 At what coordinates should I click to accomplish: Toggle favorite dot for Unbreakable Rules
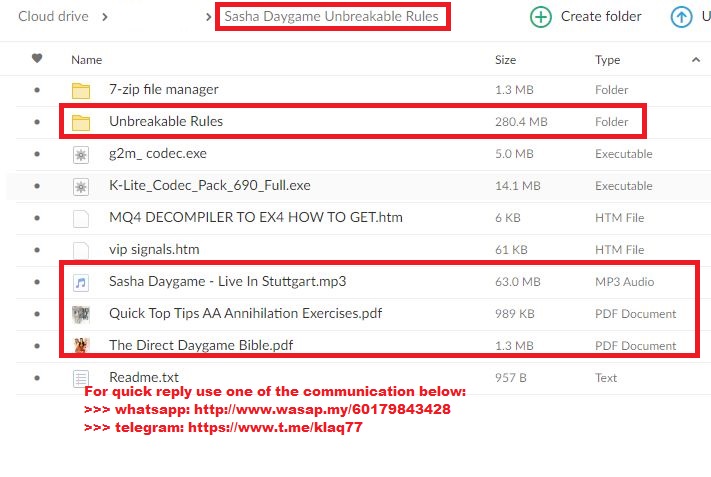(37, 122)
